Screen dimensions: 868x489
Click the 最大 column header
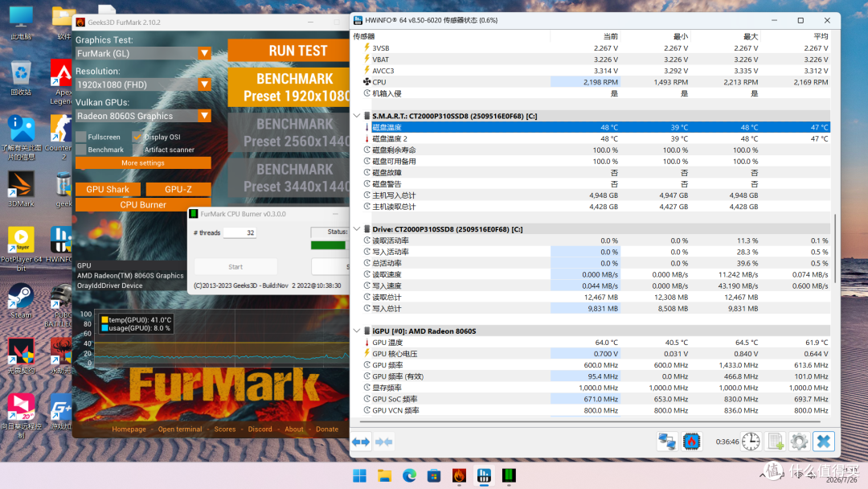[x=750, y=36]
